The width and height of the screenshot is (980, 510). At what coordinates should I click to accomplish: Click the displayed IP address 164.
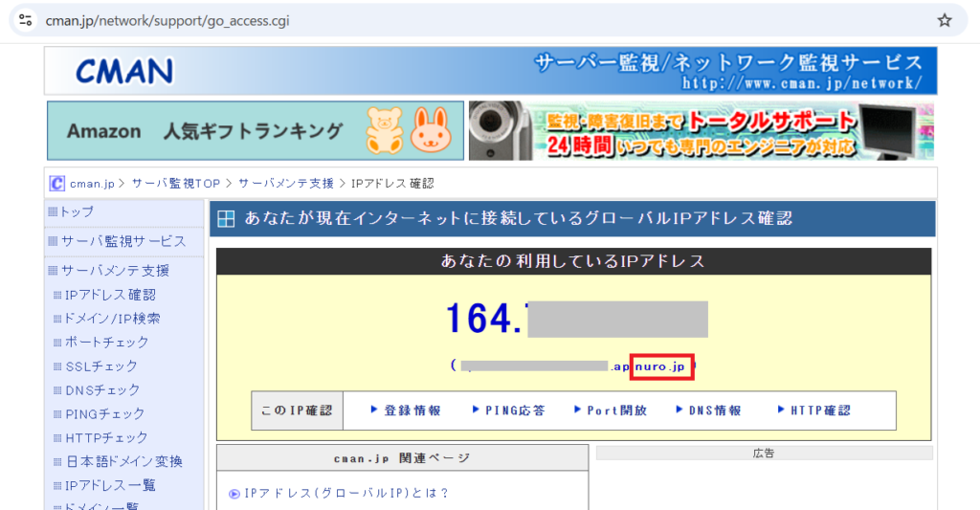pos(484,319)
